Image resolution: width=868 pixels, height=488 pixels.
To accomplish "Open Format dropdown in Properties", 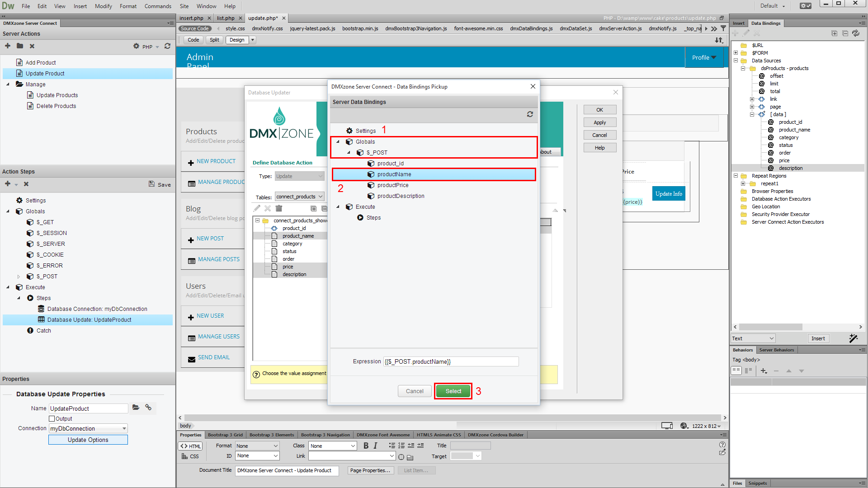I will point(257,446).
